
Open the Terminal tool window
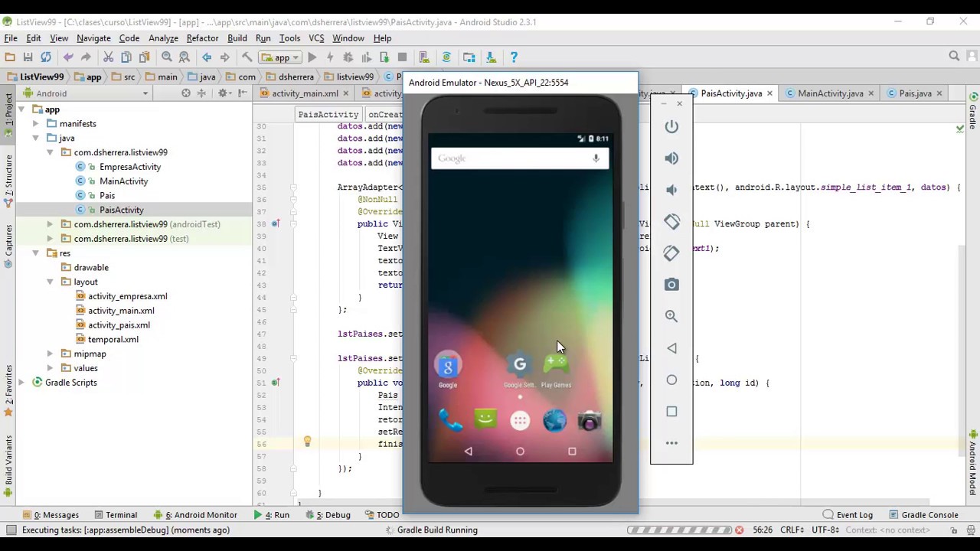pyautogui.click(x=115, y=515)
